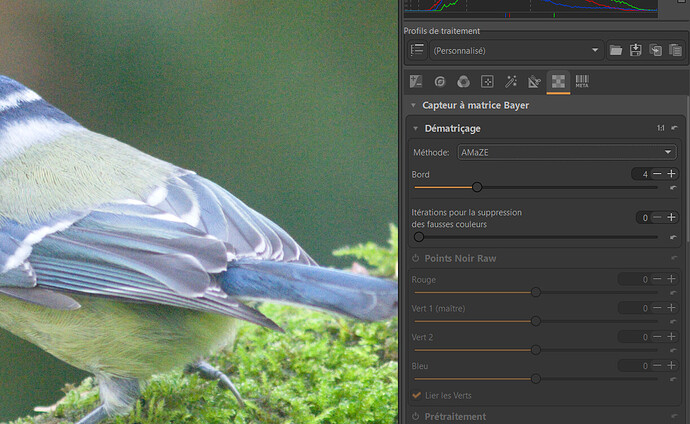
Task: Switch to the Metadata tab
Action: point(582,81)
